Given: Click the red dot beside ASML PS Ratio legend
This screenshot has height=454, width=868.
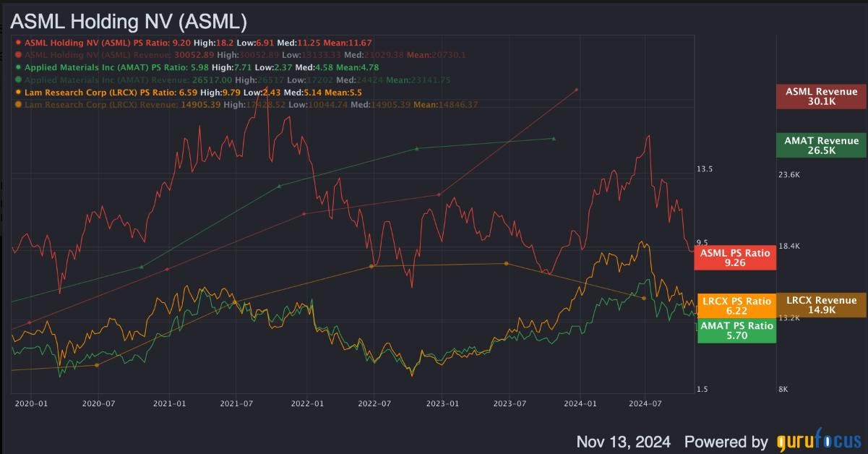Looking at the screenshot, I should 18,43.
